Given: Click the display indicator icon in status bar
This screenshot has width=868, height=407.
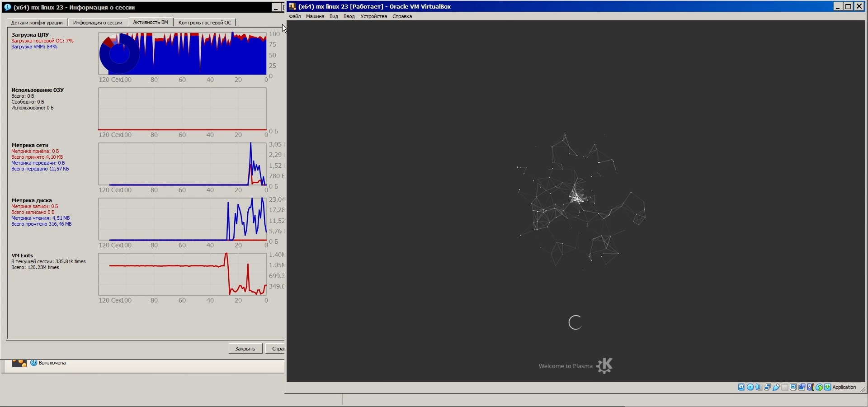Looking at the screenshot, I should point(793,387).
